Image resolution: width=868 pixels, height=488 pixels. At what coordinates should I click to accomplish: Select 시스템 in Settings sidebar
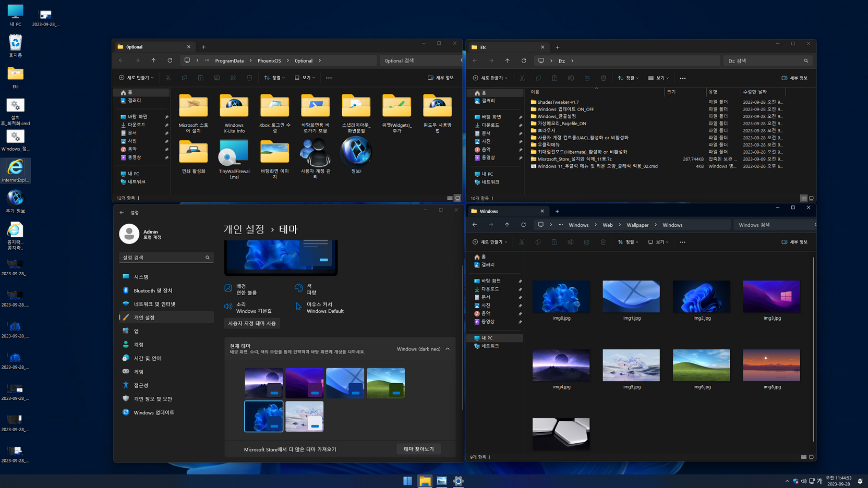coord(166,277)
